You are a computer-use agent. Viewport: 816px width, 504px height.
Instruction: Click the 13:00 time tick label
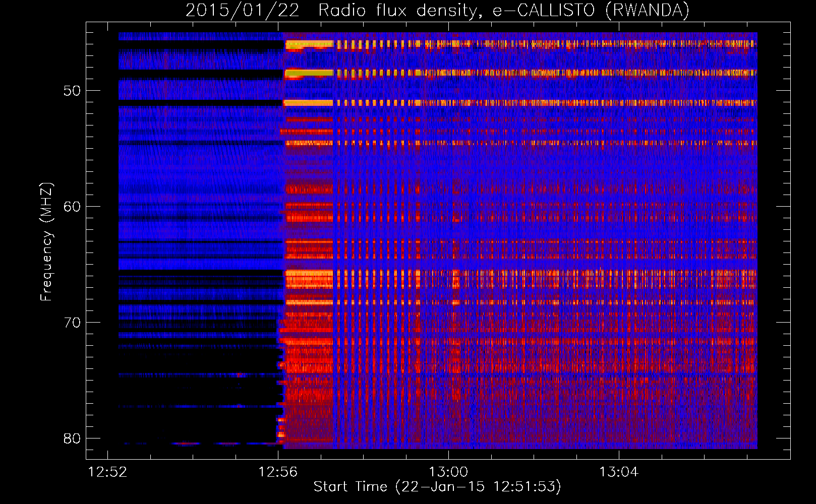pos(448,472)
